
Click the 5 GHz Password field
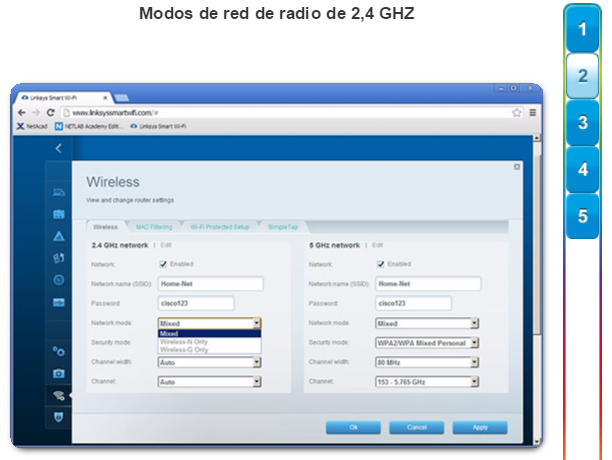click(413, 303)
